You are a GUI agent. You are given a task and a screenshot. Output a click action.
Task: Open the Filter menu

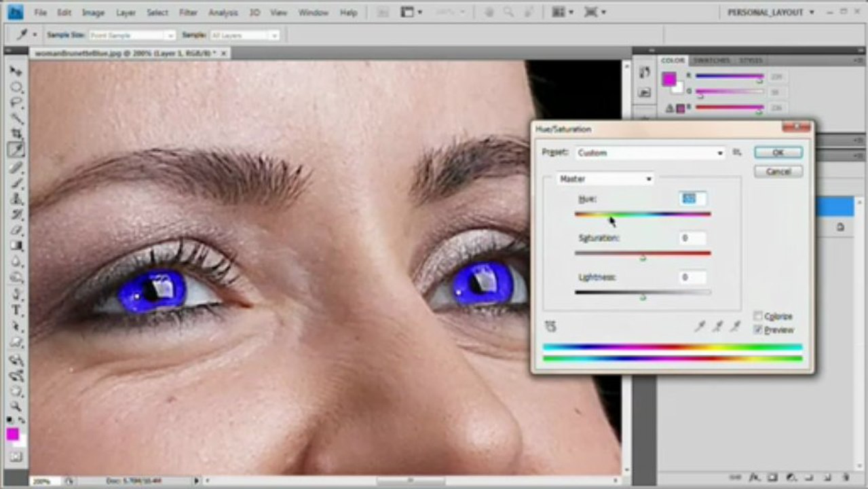click(x=188, y=13)
